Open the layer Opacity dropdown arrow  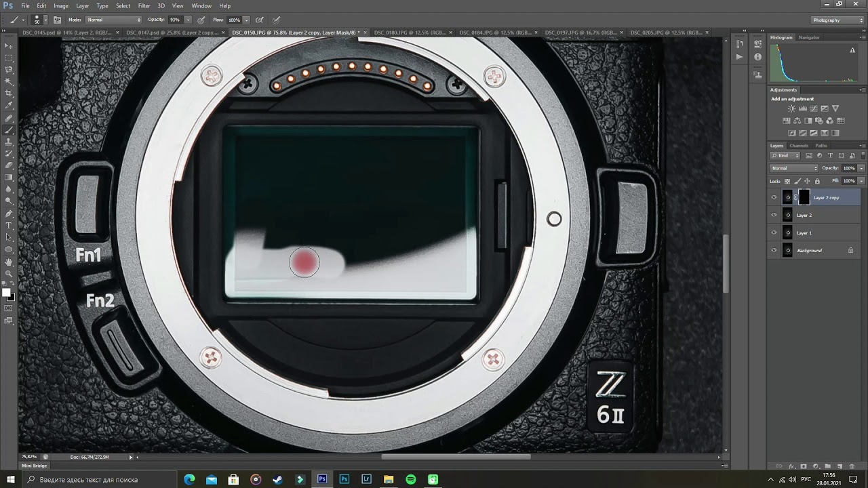[x=861, y=168]
